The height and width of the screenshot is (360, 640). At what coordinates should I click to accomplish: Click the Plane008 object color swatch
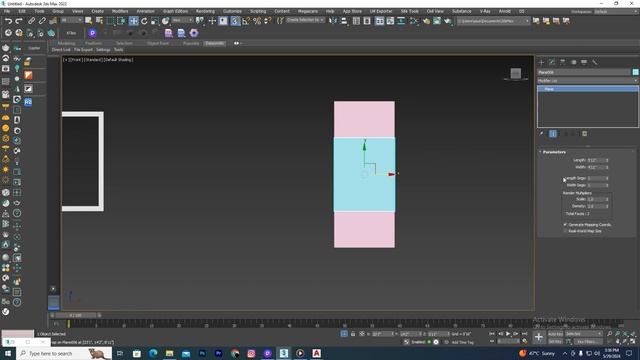pyautogui.click(x=636, y=72)
